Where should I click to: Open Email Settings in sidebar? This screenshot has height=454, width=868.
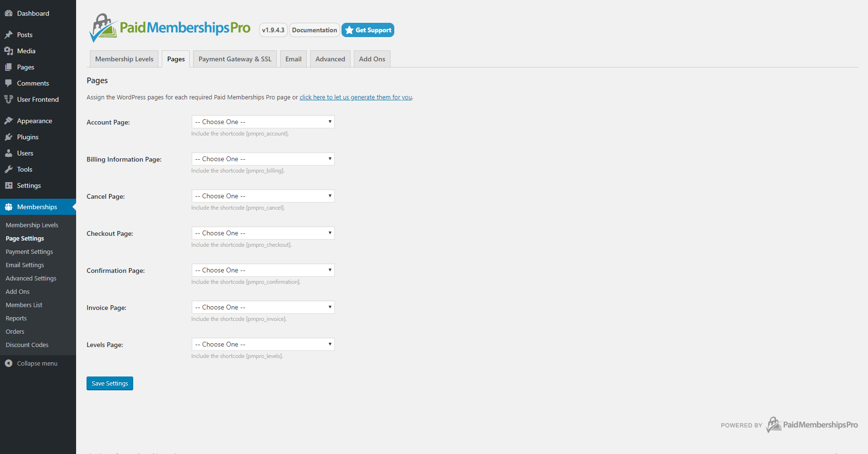point(25,265)
